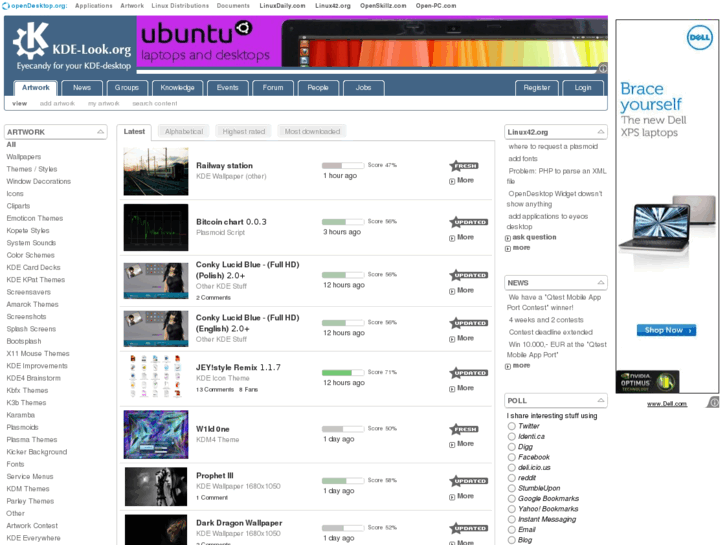
Task: Click the UPDATED badge on Conky Lucid Blue English
Action: 468,323
